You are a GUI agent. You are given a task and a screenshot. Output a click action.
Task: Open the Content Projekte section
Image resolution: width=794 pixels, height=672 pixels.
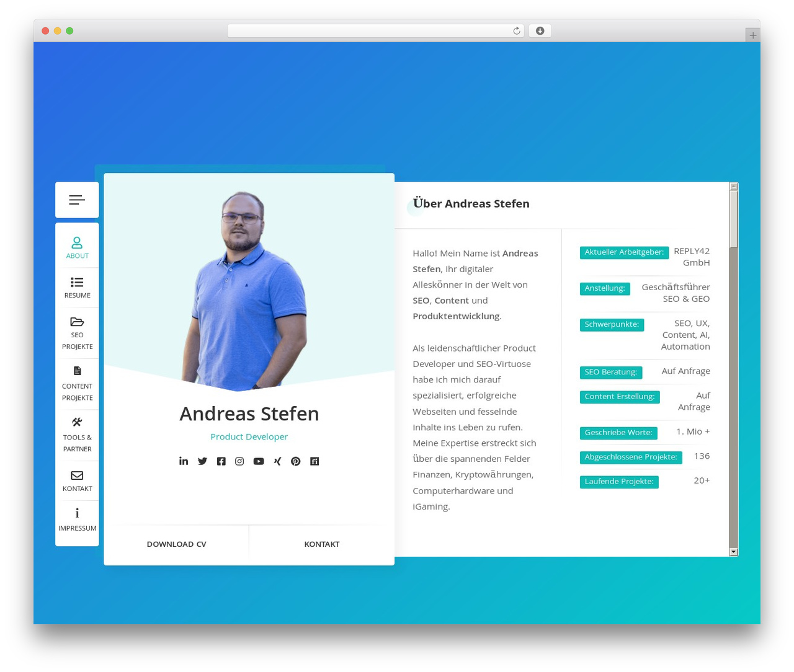(x=77, y=384)
